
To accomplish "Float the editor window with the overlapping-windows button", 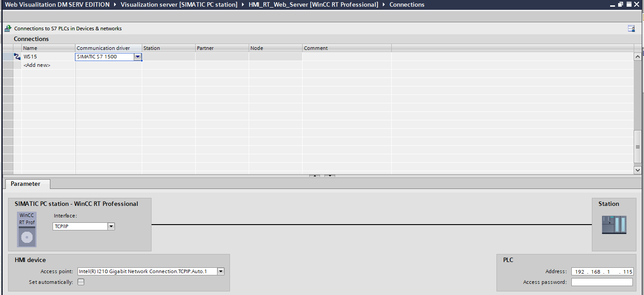I will [x=620, y=4].
